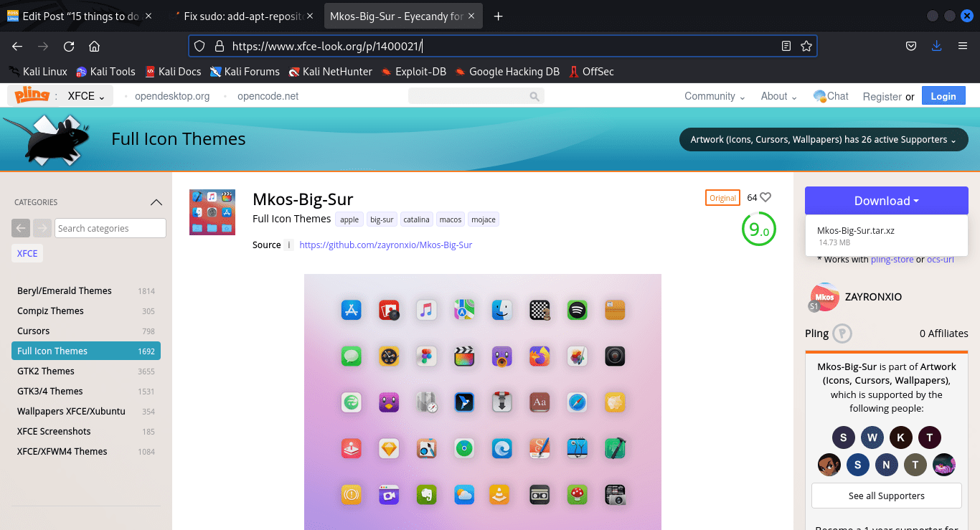Click the tracking protection shield icon
This screenshot has height=530, width=980.
200,46
